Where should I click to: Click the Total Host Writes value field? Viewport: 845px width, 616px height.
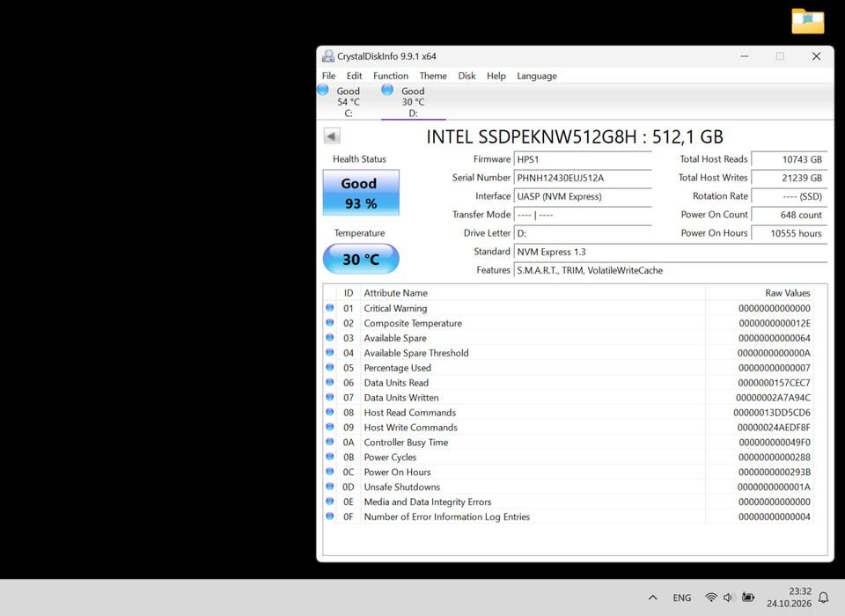coord(789,178)
